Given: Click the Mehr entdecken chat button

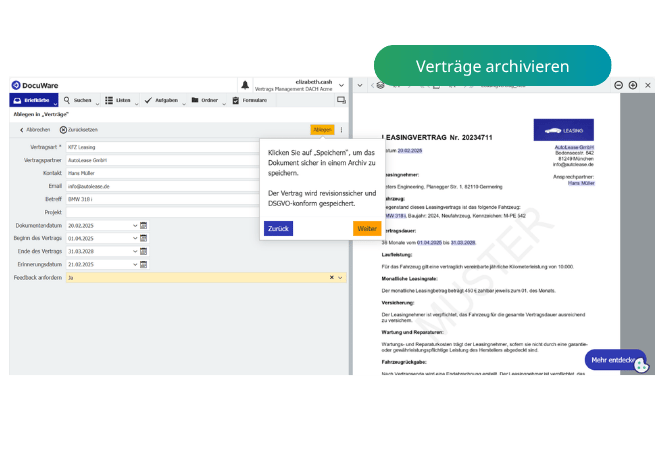Looking at the screenshot, I should [x=615, y=360].
